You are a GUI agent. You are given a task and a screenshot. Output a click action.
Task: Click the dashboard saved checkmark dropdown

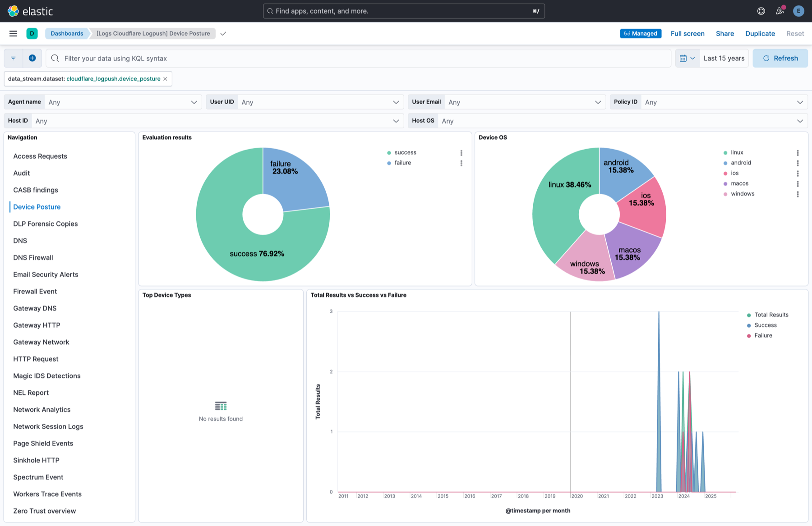223,33
